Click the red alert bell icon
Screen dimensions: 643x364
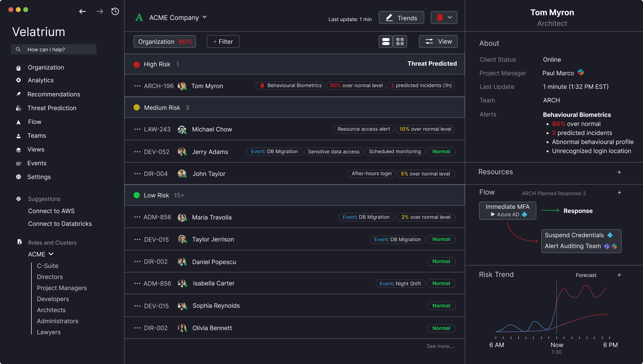440,17
